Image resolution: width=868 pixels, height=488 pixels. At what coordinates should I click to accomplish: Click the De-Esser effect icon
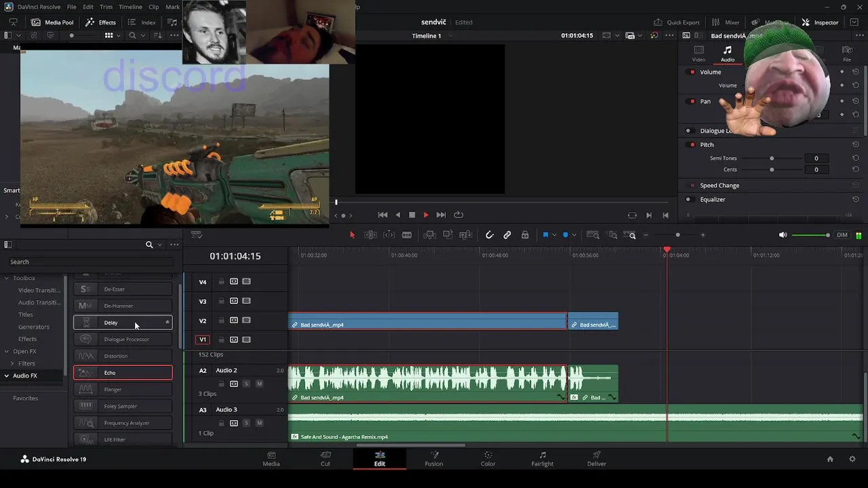coord(85,289)
